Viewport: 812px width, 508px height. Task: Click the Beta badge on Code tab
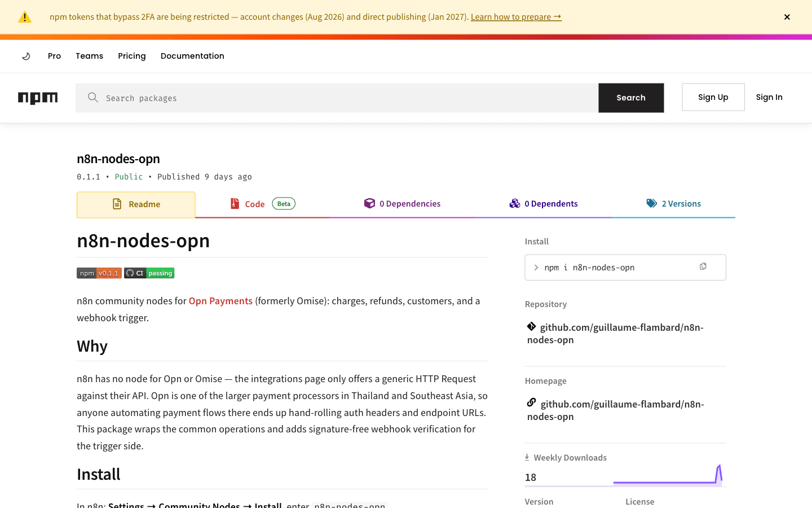[x=284, y=204]
